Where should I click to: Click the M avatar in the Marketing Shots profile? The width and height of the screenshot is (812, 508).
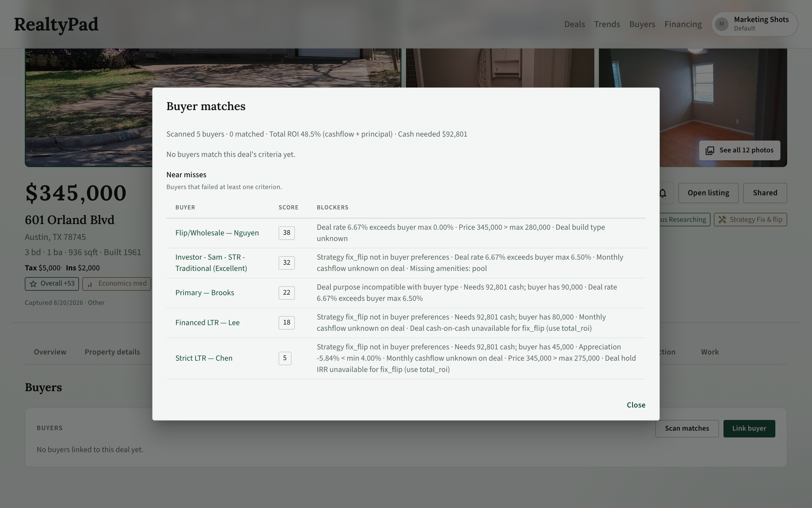pos(721,24)
